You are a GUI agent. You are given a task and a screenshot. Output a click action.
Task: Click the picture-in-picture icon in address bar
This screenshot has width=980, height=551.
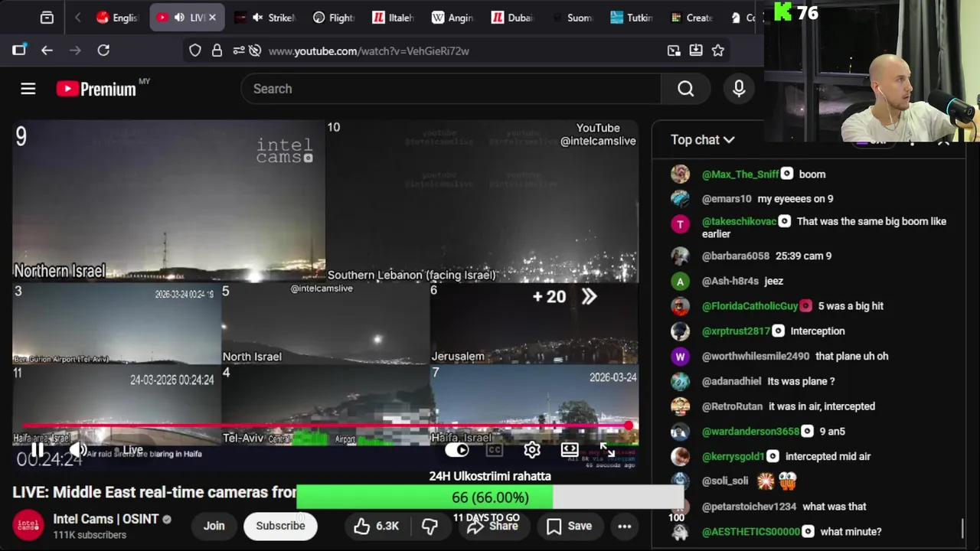(x=674, y=51)
